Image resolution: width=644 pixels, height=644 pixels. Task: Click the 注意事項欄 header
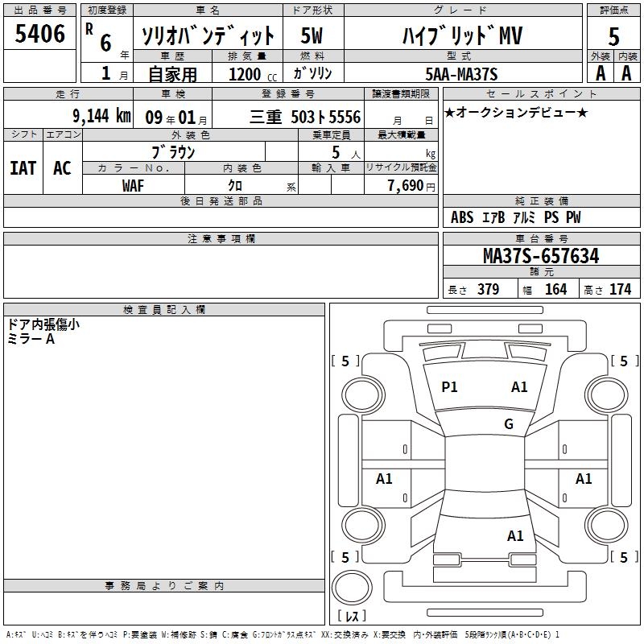221,238
